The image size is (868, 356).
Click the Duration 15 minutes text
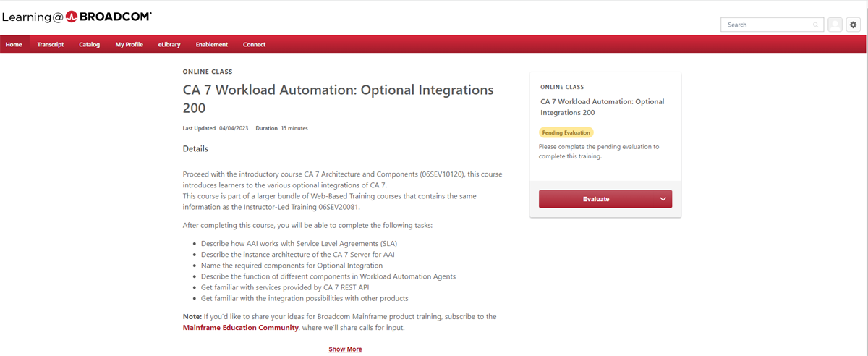(x=282, y=128)
